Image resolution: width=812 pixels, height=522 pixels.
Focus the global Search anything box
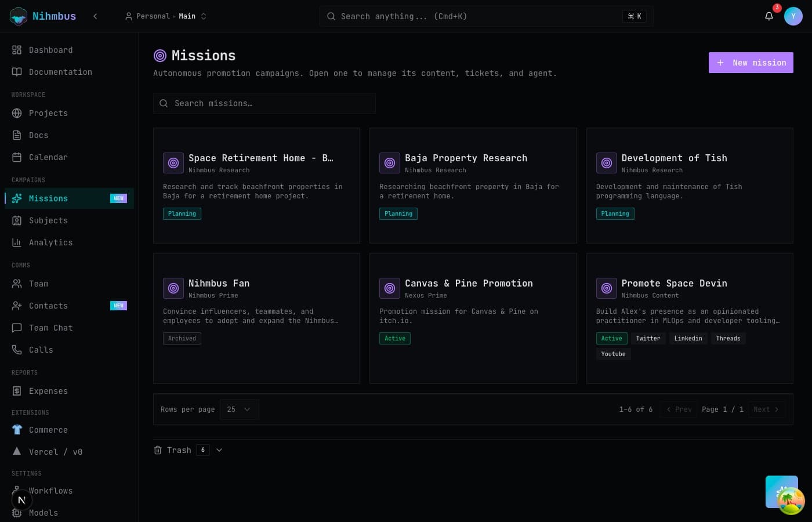486,16
